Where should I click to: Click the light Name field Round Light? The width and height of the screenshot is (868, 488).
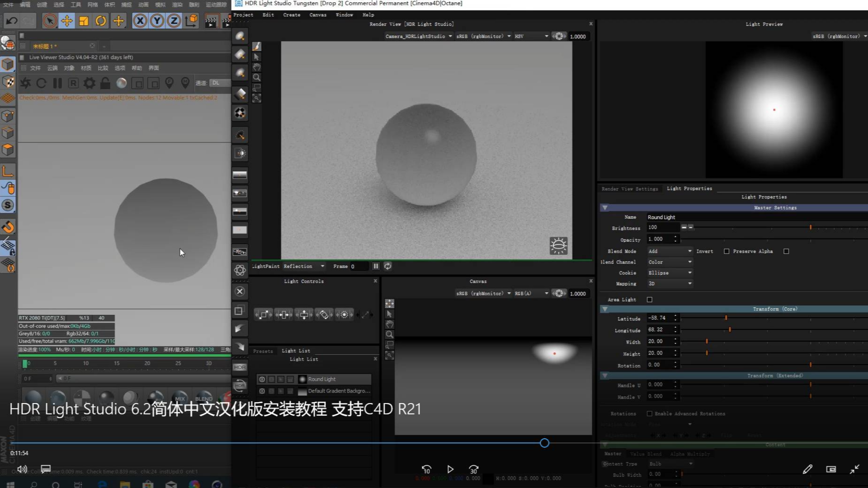click(x=757, y=217)
